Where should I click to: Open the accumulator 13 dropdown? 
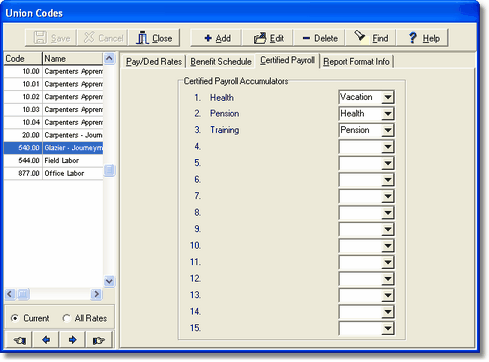[x=388, y=295]
